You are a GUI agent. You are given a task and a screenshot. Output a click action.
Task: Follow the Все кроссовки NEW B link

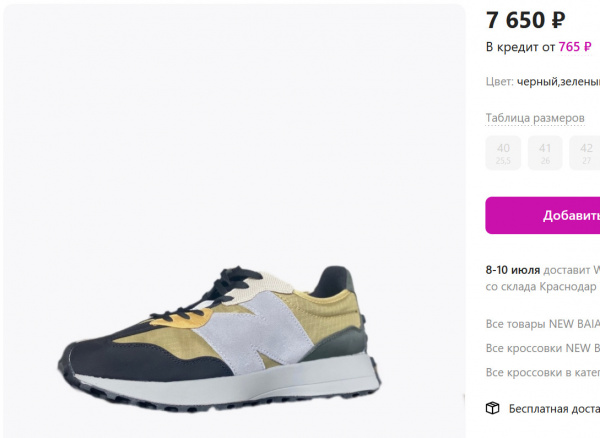point(542,348)
